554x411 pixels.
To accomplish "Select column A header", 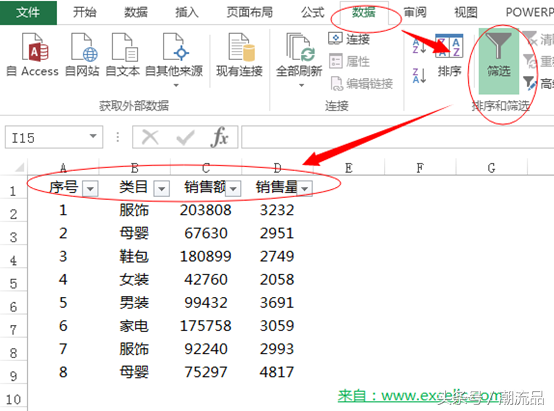I will 63,168.
